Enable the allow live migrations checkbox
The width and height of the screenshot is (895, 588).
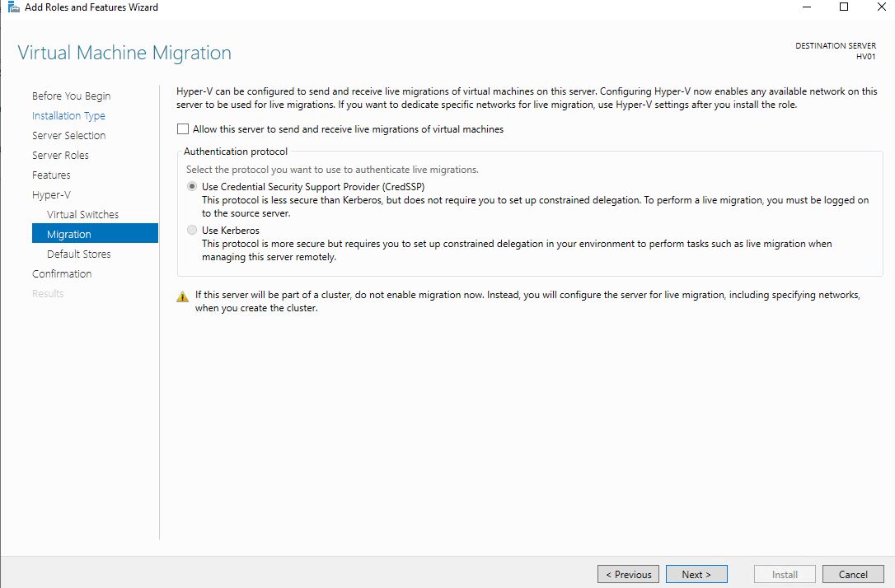click(183, 129)
